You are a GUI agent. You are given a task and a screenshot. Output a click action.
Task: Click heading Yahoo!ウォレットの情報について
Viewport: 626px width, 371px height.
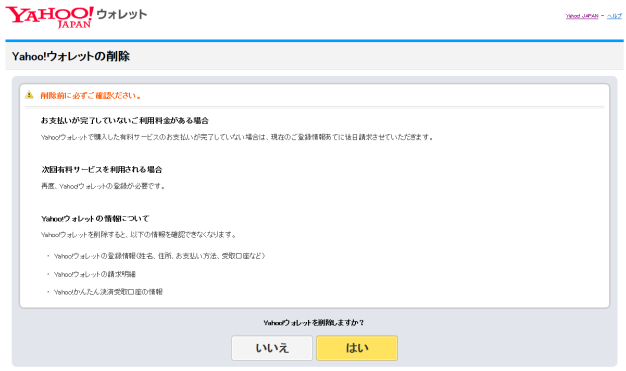click(x=95, y=218)
